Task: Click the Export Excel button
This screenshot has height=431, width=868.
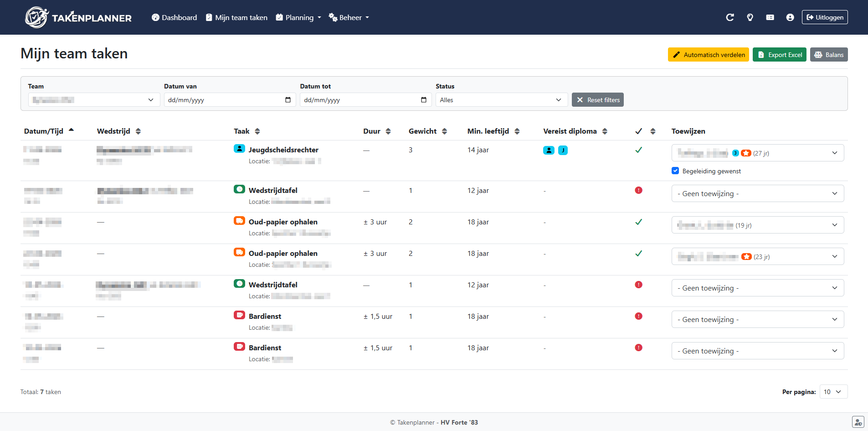Action: click(779, 55)
